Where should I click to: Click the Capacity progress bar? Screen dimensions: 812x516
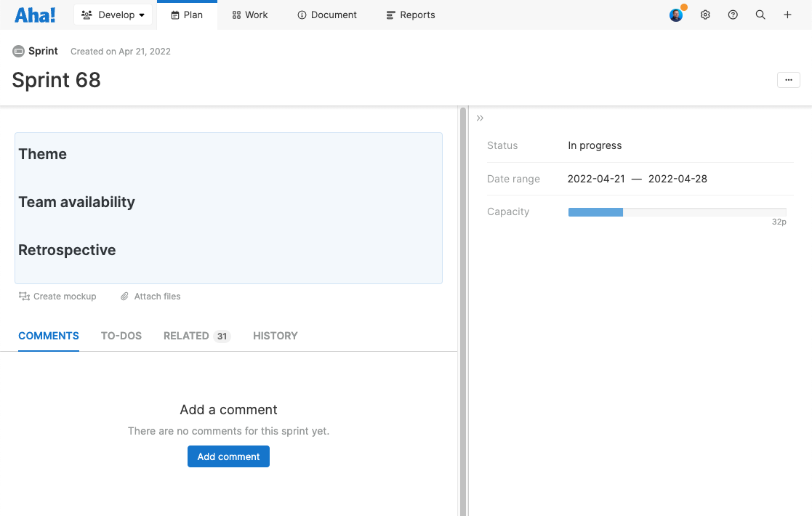click(676, 212)
